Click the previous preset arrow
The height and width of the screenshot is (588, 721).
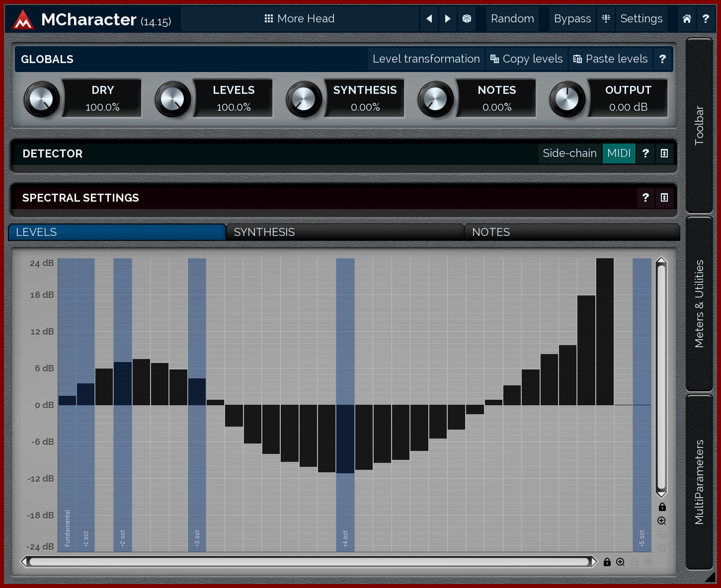[429, 19]
